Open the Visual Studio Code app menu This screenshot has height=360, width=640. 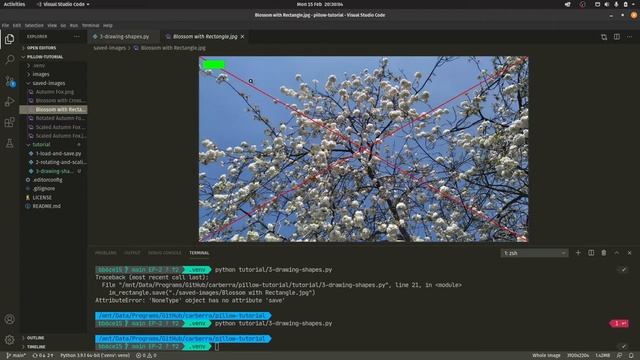63,4
